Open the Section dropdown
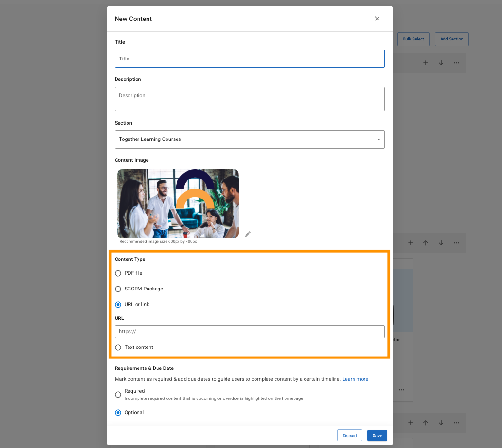Screen dimensions: 502x448 coord(249,139)
